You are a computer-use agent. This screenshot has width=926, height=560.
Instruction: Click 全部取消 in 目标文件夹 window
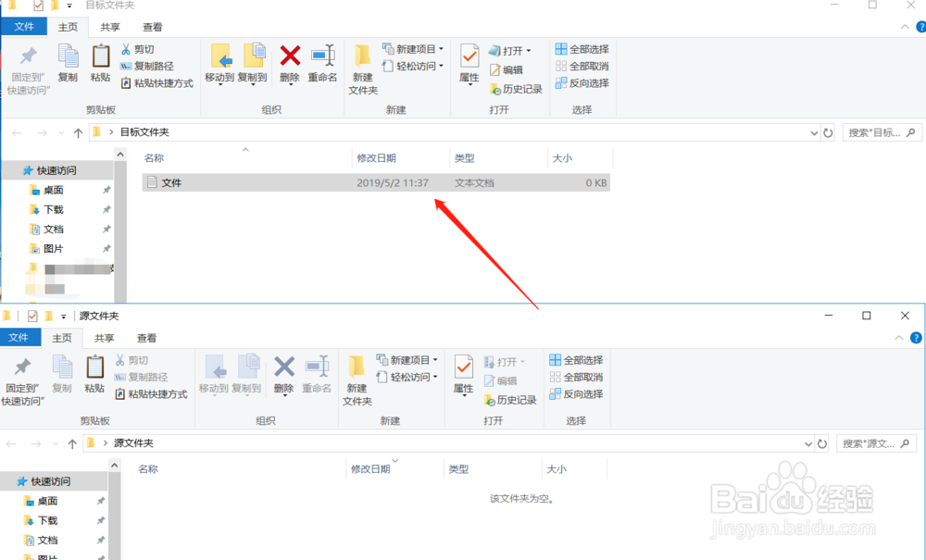(582, 66)
